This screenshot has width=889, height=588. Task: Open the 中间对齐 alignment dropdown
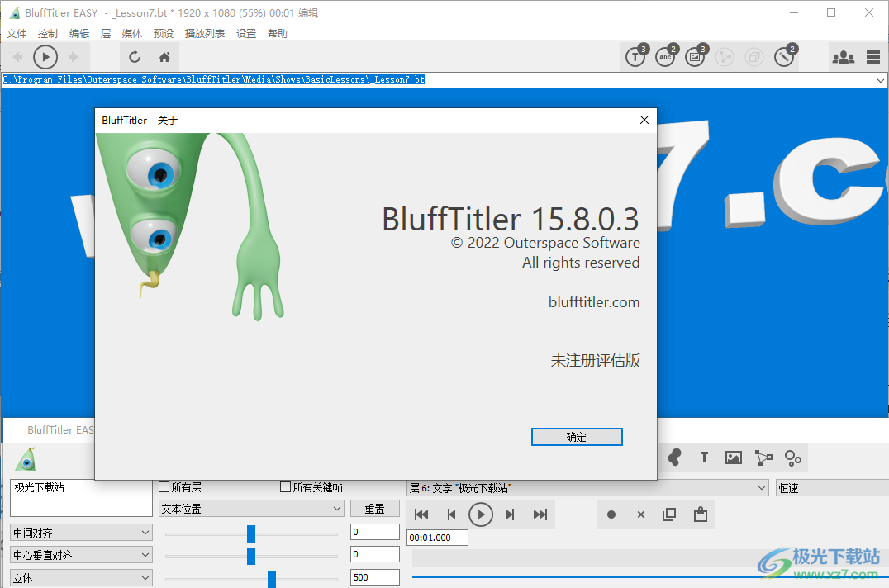[x=82, y=533]
